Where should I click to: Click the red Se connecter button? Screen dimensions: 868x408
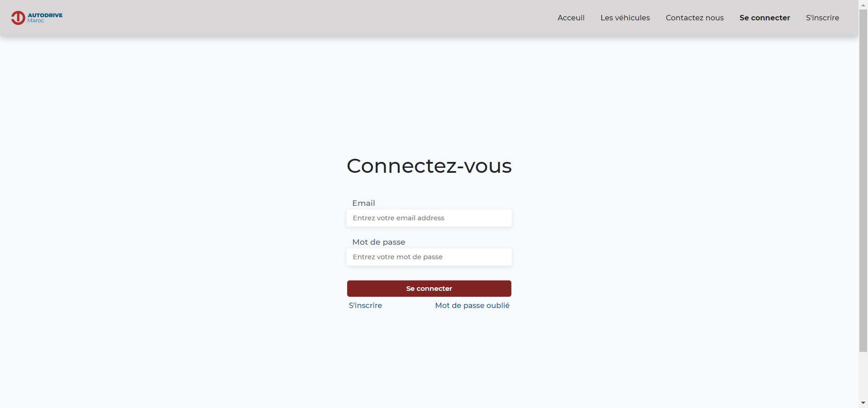(x=429, y=289)
